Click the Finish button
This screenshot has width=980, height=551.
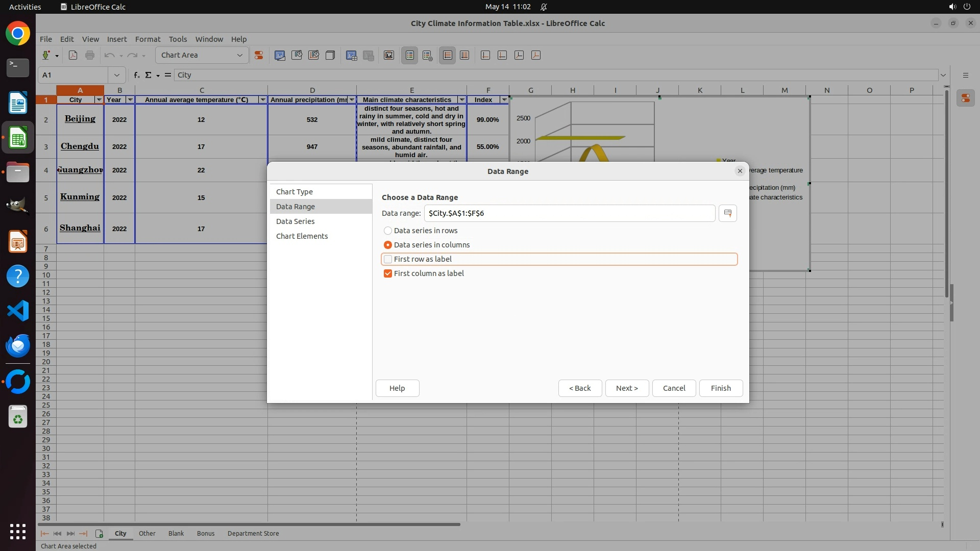point(720,388)
